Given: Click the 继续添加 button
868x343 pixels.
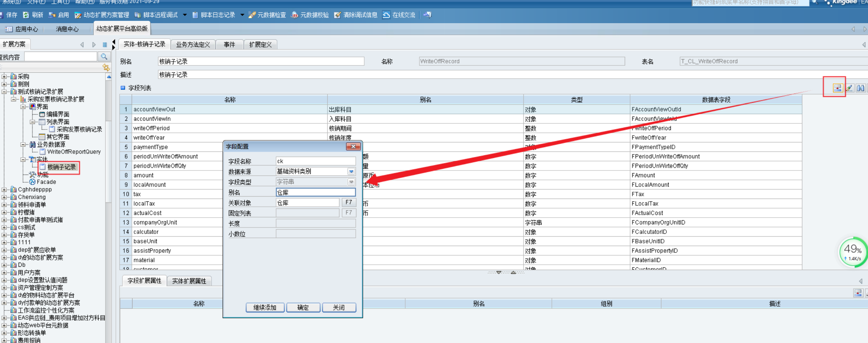Looking at the screenshot, I should point(265,307).
